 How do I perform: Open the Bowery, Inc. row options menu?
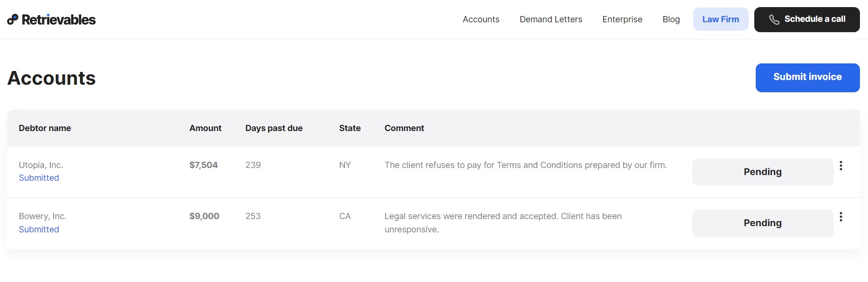[x=841, y=217]
